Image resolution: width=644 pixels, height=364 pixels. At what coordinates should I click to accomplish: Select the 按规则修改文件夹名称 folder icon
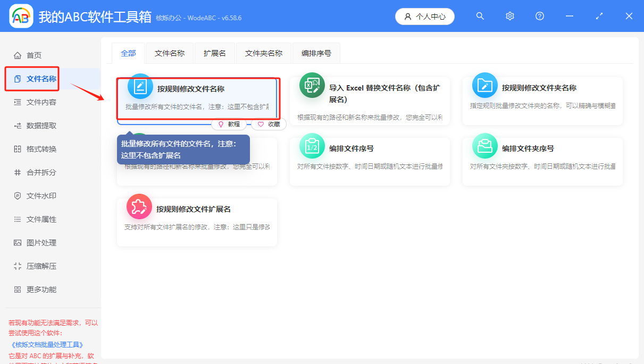pos(486,86)
